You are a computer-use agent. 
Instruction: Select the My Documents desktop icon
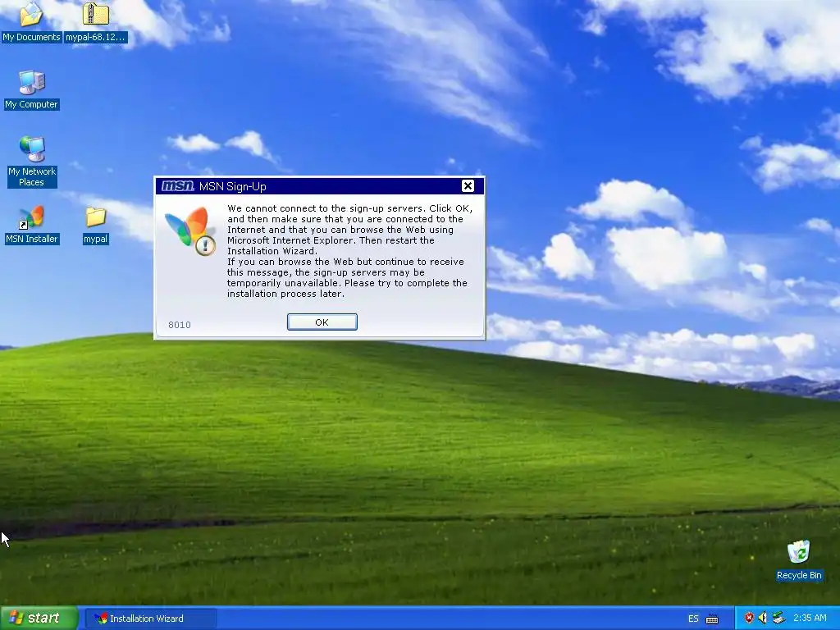(x=31, y=21)
